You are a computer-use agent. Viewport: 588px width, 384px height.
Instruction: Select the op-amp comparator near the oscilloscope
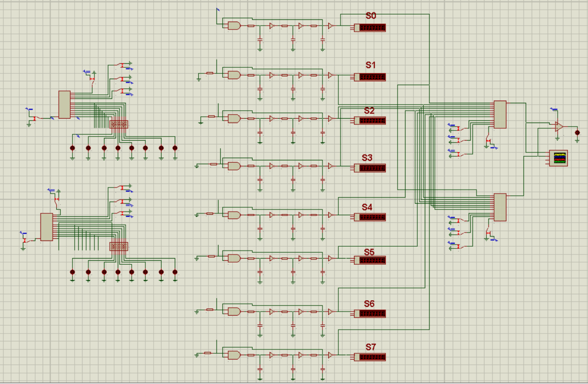coord(559,126)
